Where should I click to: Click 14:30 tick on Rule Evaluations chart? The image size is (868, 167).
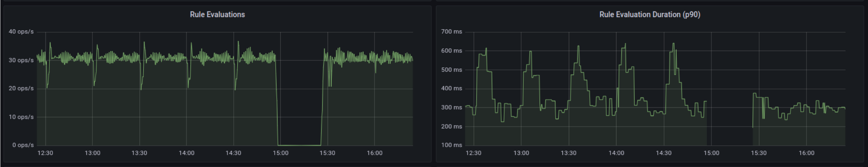[x=233, y=153]
